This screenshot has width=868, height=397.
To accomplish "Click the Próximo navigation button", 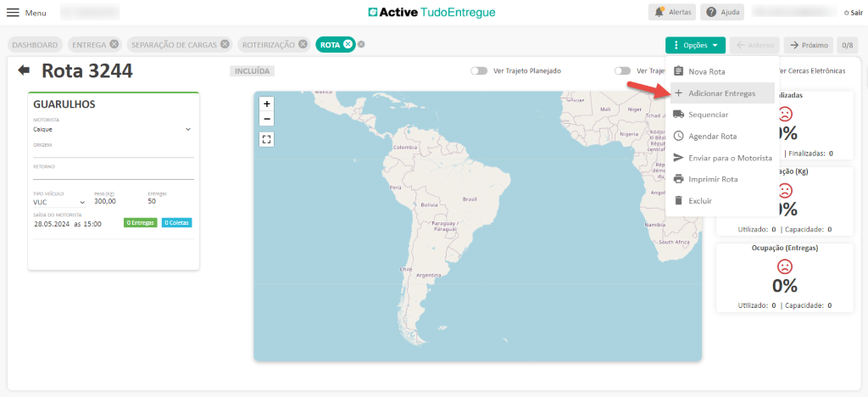I will coord(810,46).
